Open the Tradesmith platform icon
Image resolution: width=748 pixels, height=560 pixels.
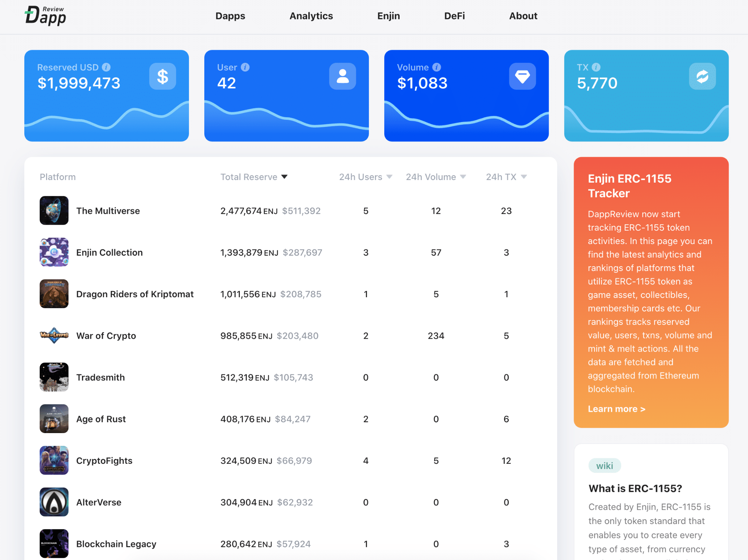(x=54, y=377)
